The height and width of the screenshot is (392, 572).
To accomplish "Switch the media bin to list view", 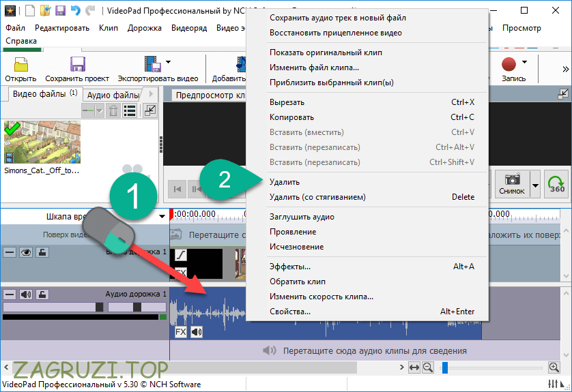I will pyautogui.click(x=130, y=110).
